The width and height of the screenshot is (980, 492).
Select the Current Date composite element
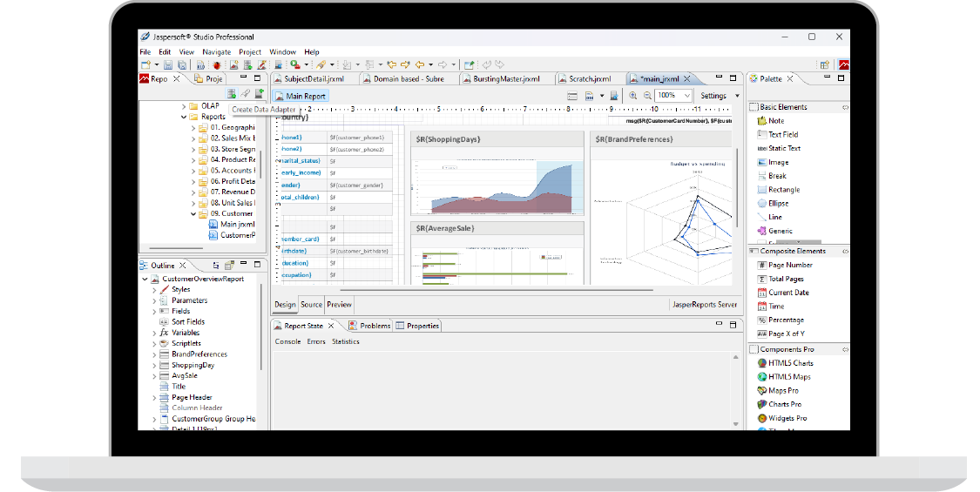pos(783,293)
